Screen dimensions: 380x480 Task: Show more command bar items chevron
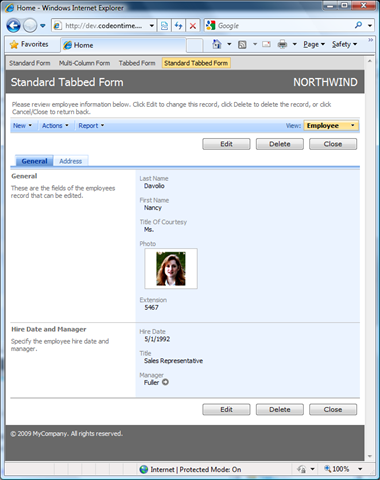click(x=370, y=40)
